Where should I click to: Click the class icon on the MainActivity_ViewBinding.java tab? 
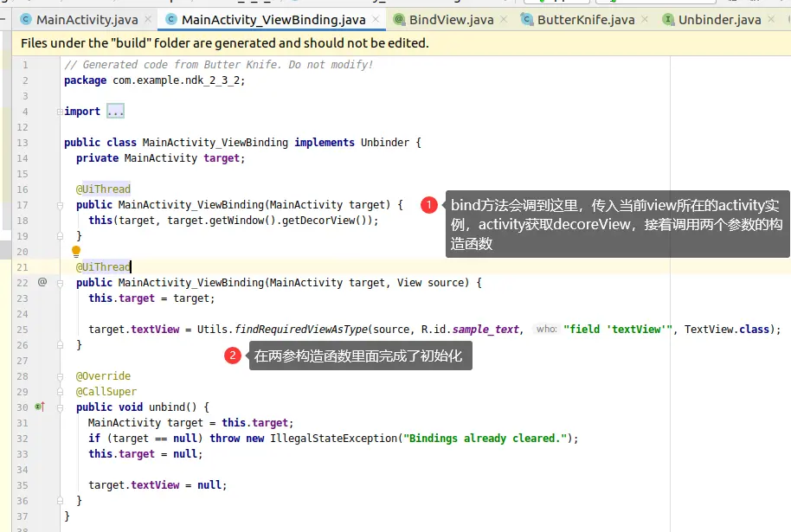click(x=171, y=20)
